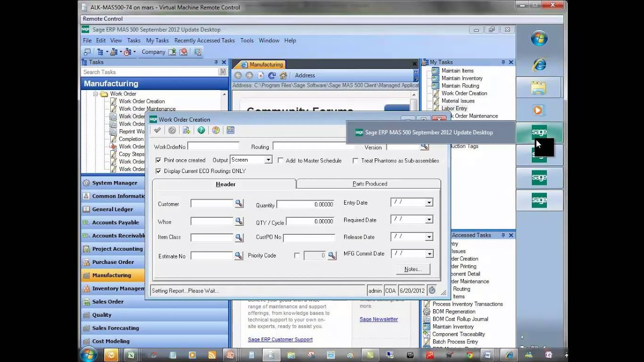
Task: Check Add to Master Schedule
Action: click(x=281, y=160)
